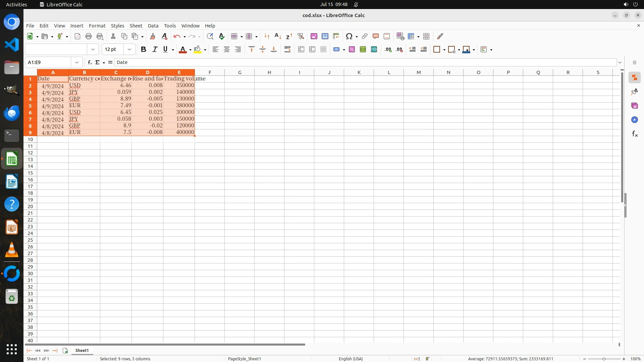Click the Clone Formatting paintbrush
The width and height of the screenshot is (644, 362).
pos(153,36)
